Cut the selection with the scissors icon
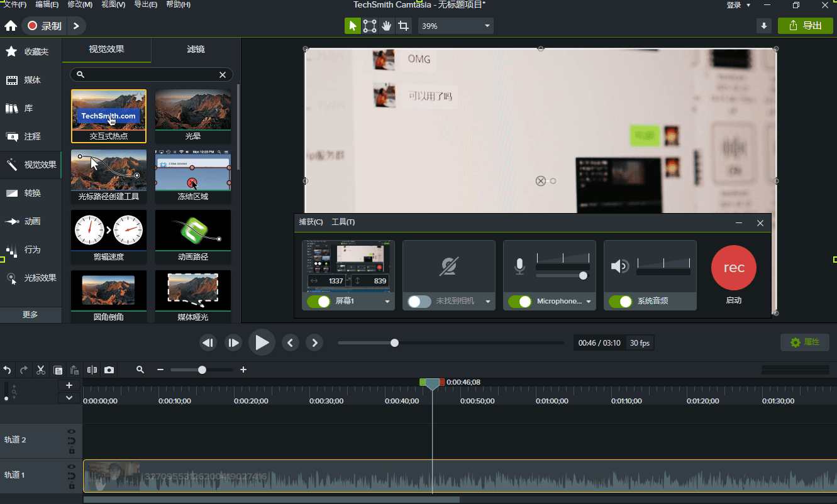 coord(40,370)
